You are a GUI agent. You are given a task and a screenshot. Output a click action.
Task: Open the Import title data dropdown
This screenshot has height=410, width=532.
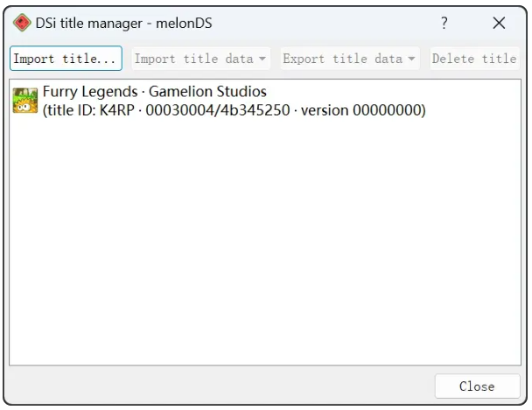click(x=201, y=59)
